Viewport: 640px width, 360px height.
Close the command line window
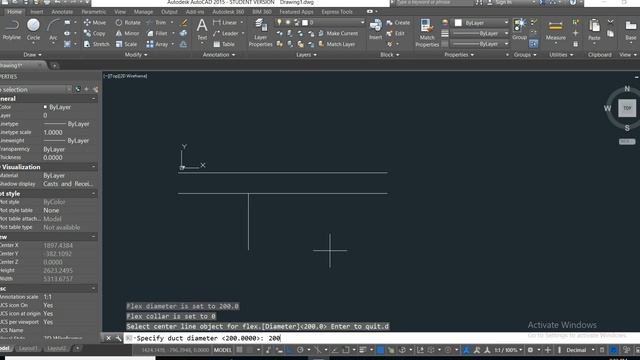click(x=109, y=338)
